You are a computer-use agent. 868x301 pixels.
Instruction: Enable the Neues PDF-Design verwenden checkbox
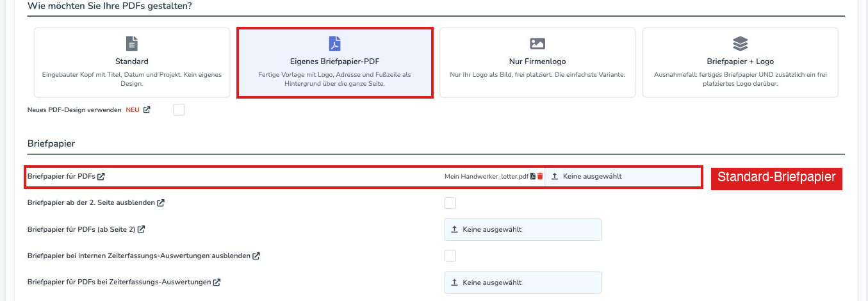point(179,110)
